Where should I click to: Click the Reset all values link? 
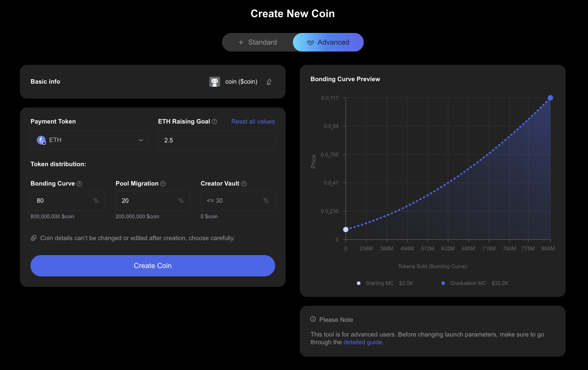(253, 122)
